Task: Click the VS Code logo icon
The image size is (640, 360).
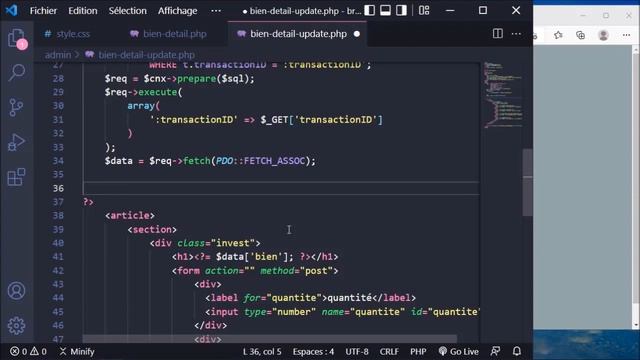Action: click(11, 10)
